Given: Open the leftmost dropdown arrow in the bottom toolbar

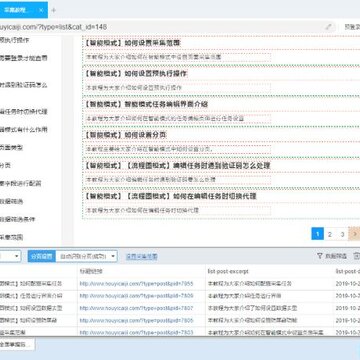Looking at the screenshot, I should [17, 256].
